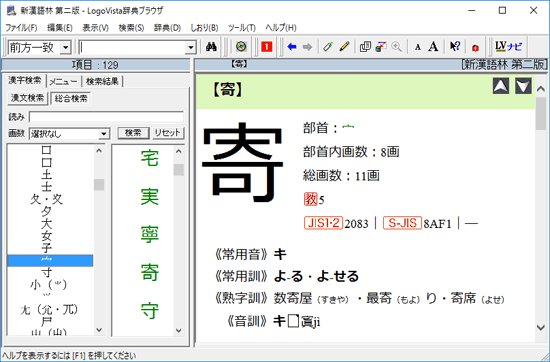The image size is (550, 362).
Task: Select kanji 宅 in results list
Action: (x=149, y=158)
